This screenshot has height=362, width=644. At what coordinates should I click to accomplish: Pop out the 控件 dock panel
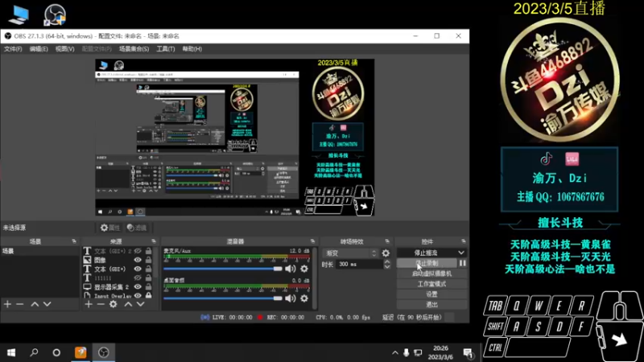click(464, 241)
